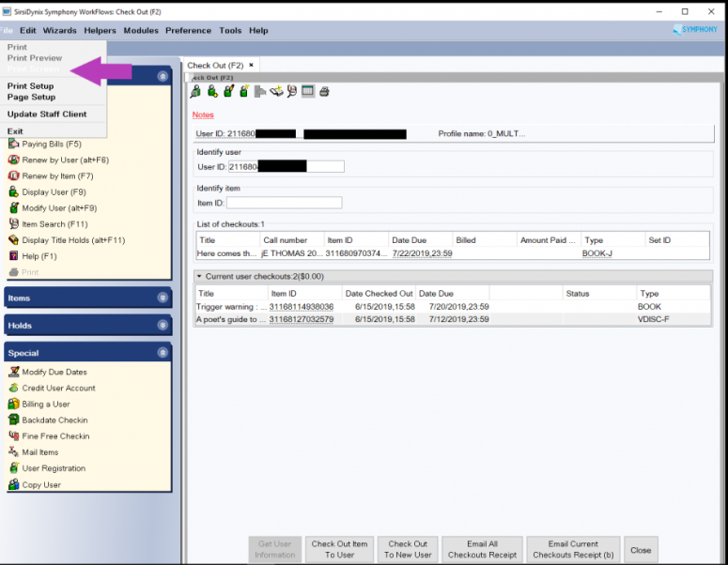Click due date 7/22/2019,23:59 link
The width and height of the screenshot is (728, 565).
pyautogui.click(x=422, y=253)
